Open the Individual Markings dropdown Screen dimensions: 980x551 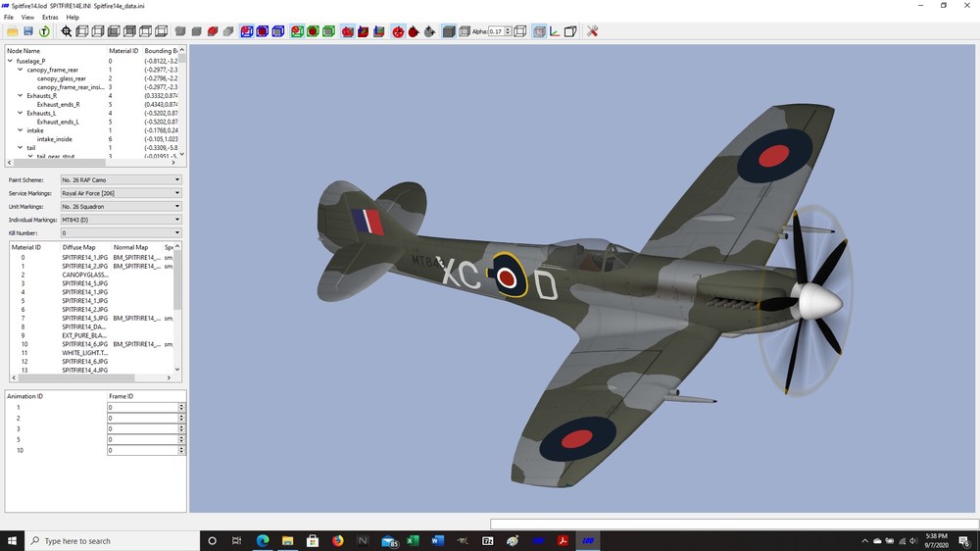point(121,220)
